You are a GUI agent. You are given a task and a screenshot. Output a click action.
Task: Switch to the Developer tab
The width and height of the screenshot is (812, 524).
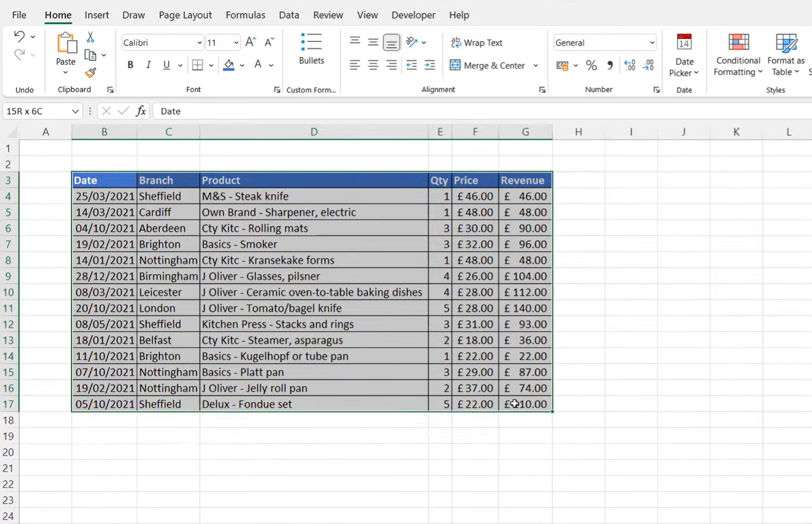tap(413, 15)
